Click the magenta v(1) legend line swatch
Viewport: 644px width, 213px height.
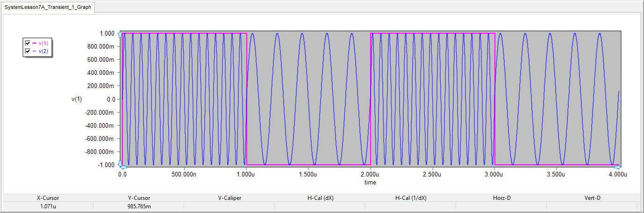[34, 43]
